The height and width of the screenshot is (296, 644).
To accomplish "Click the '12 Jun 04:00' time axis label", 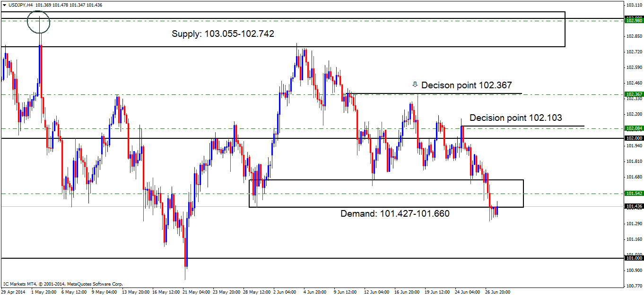I will pos(377,292).
